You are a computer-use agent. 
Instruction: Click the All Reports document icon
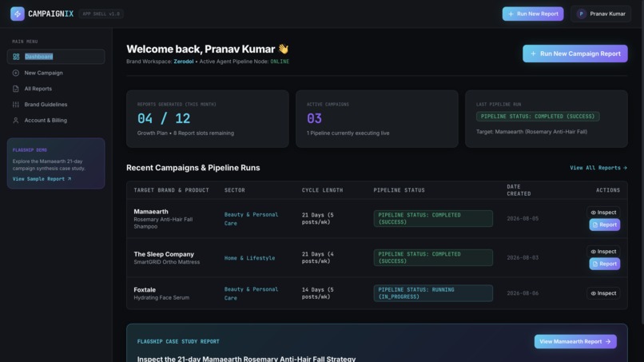click(16, 89)
